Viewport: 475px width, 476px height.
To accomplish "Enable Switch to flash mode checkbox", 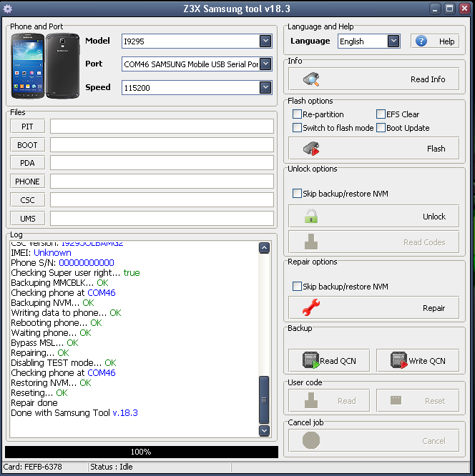I will [297, 128].
